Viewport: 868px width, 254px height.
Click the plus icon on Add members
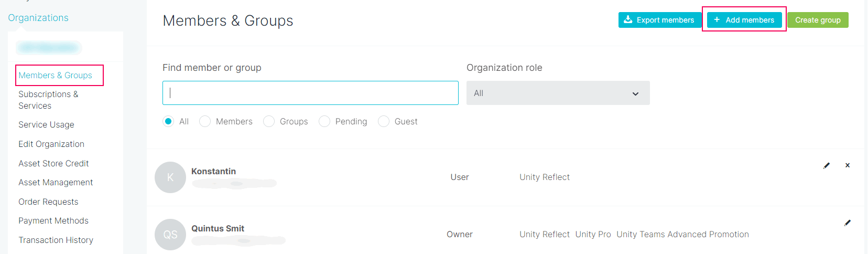click(x=717, y=20)
